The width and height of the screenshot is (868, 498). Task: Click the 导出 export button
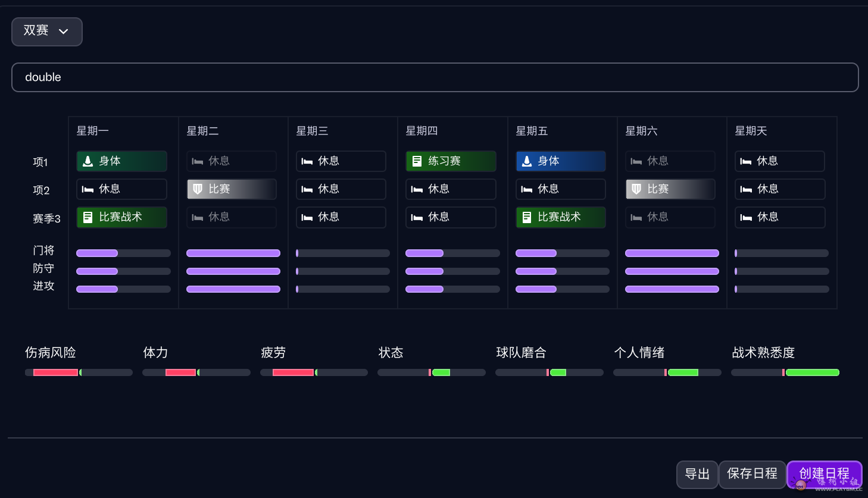(x=697, y=474)
